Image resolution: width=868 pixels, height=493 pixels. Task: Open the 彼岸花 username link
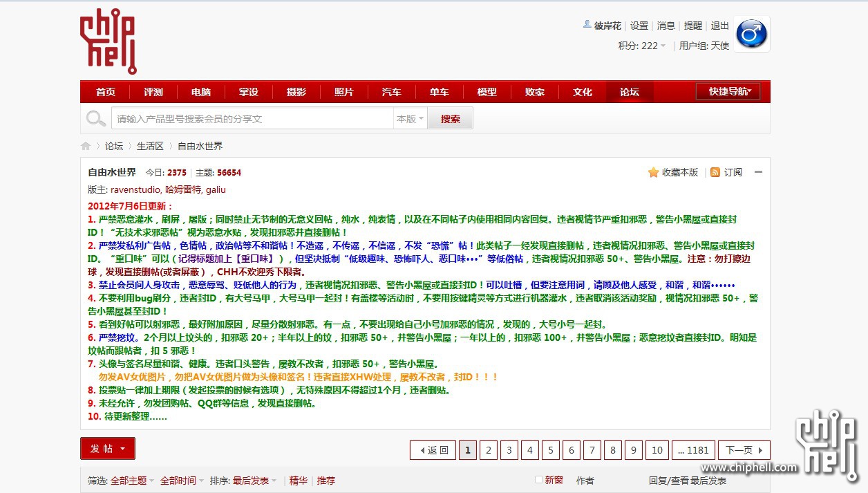point(607,26)
